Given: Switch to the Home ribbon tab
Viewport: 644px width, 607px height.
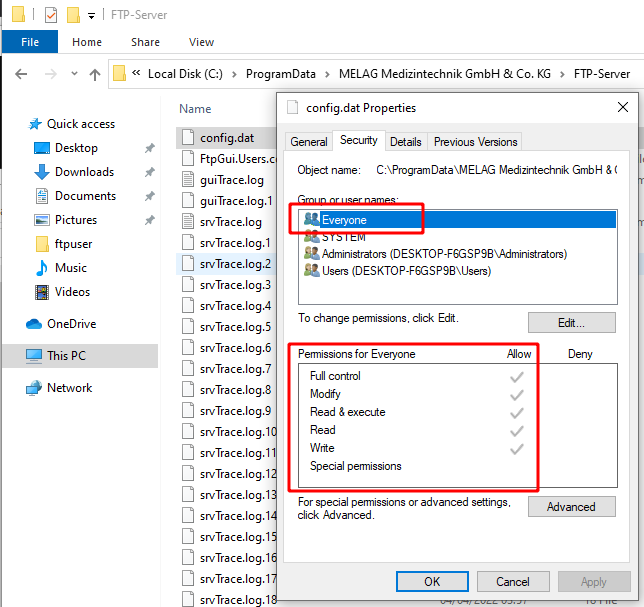Looking at the screenshot, I should coord(87,42).
